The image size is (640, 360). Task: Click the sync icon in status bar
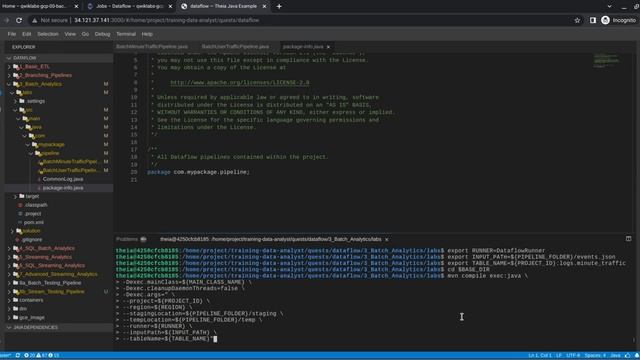[18, 356]
